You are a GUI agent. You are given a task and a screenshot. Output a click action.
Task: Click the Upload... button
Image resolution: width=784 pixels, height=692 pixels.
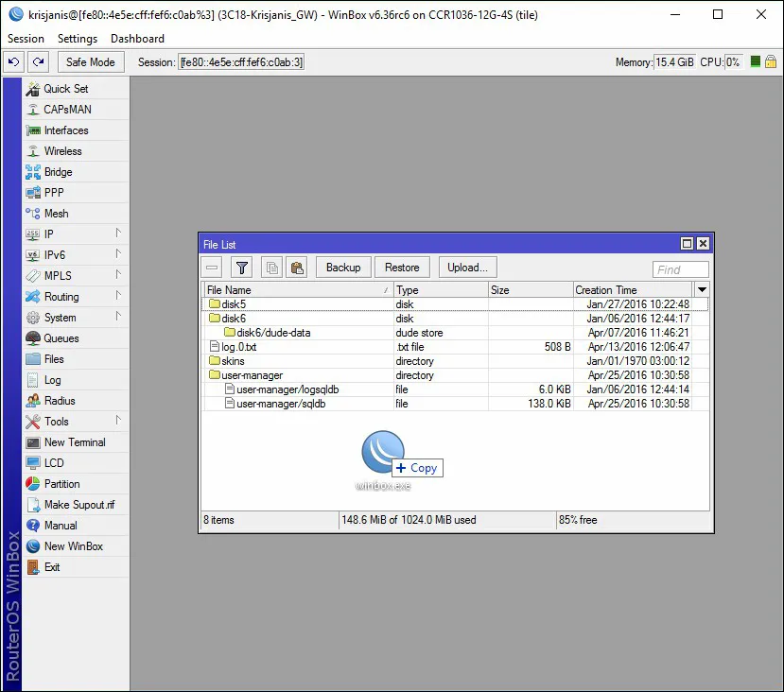point(467,268)
